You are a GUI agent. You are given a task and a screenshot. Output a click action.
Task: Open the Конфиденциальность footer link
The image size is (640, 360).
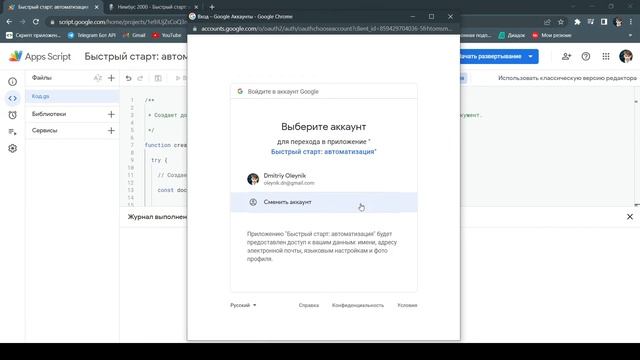pyautogui.click(x=358, y=305)
